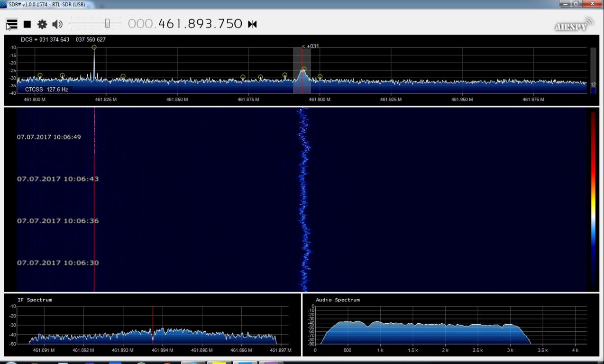Open the SDR# hamburger menu panel
The width and height of the screenshot is (604, 364).
coord(12,24)
